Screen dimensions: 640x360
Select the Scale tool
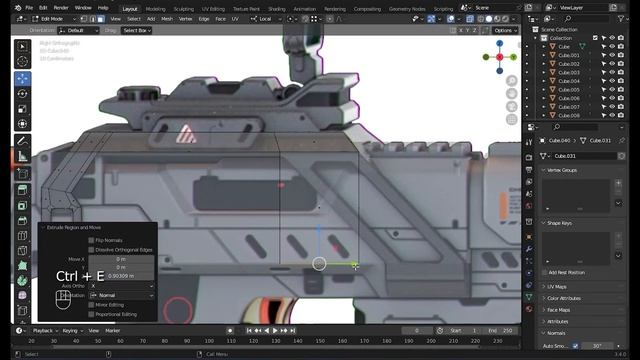tap(22, 109)
